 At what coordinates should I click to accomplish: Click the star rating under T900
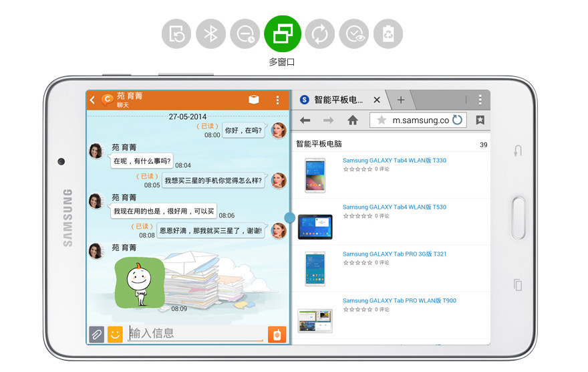357,309
